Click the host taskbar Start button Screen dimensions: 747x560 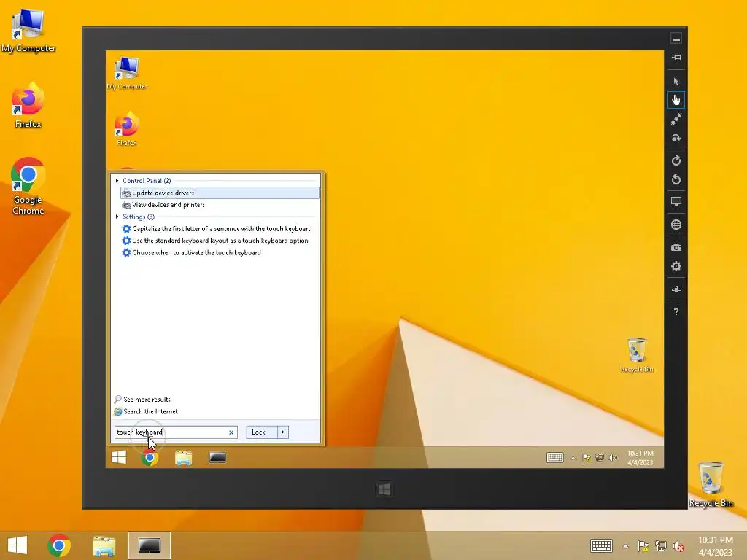(x=18, y=545)
